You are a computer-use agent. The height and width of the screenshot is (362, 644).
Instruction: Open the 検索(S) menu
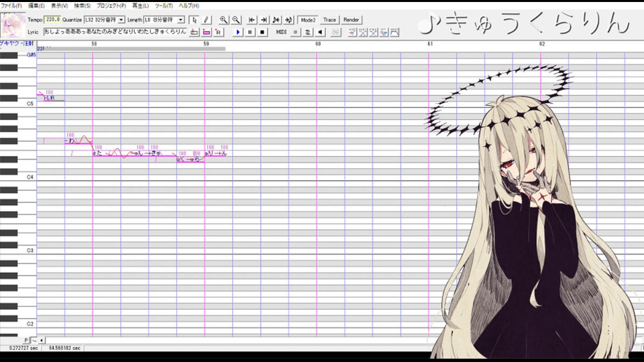tap(82, 6)
